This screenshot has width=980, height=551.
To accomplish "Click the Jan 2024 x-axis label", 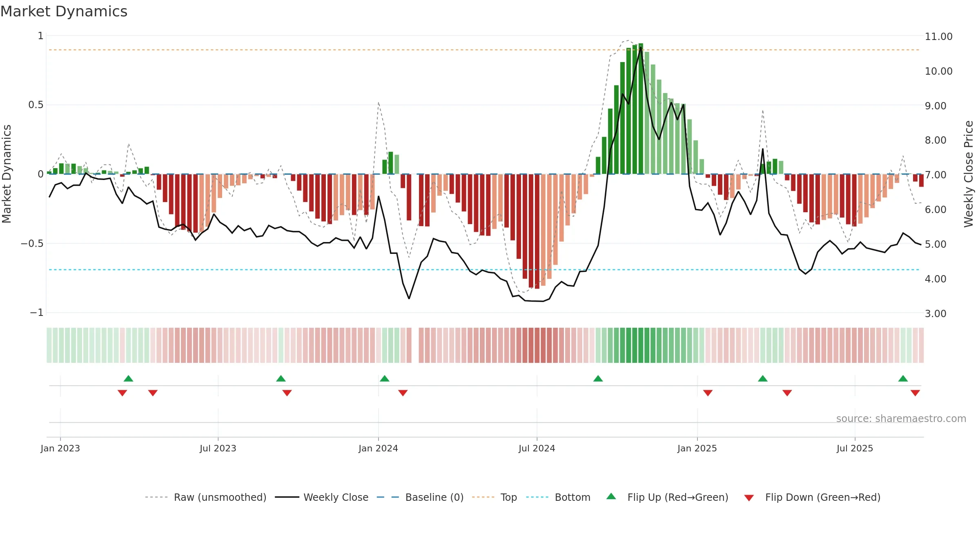I will coord(379,448).
